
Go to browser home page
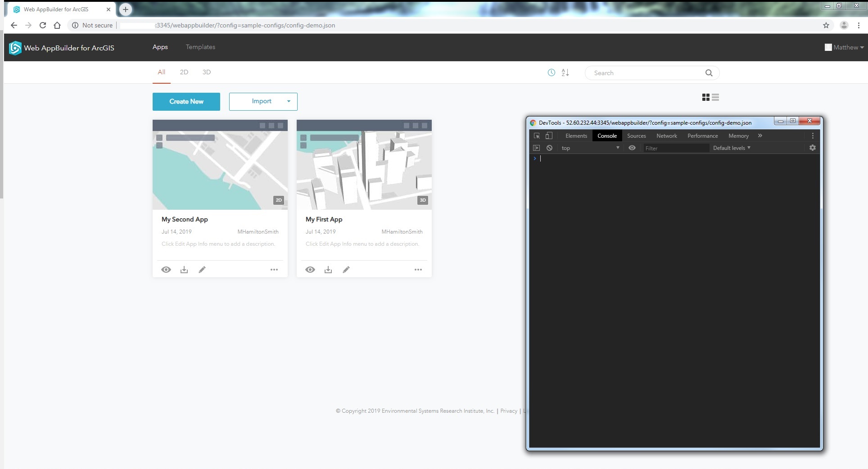click(57, 25)
